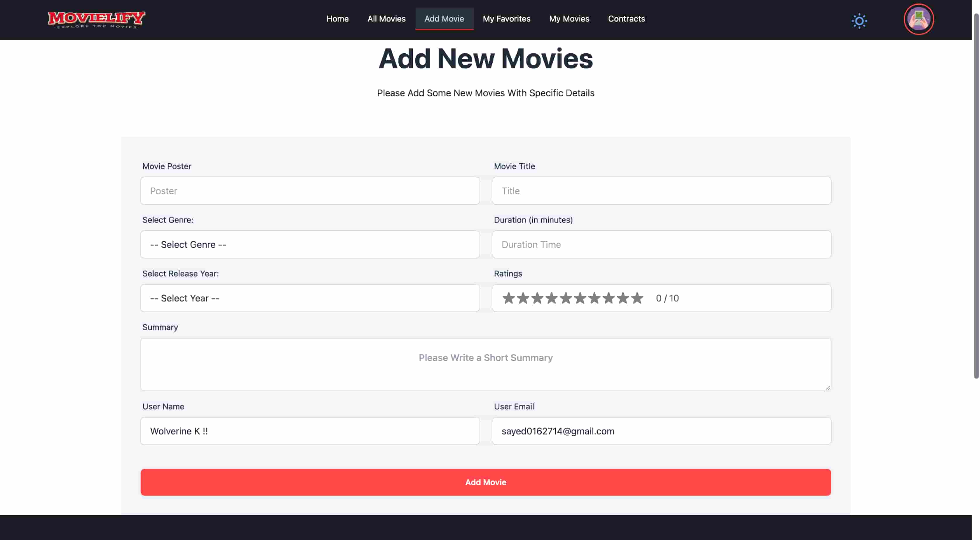Click the Movie Poster input field
The width and height of the screenshot is (980, 540).
click(x=310, y=191)
